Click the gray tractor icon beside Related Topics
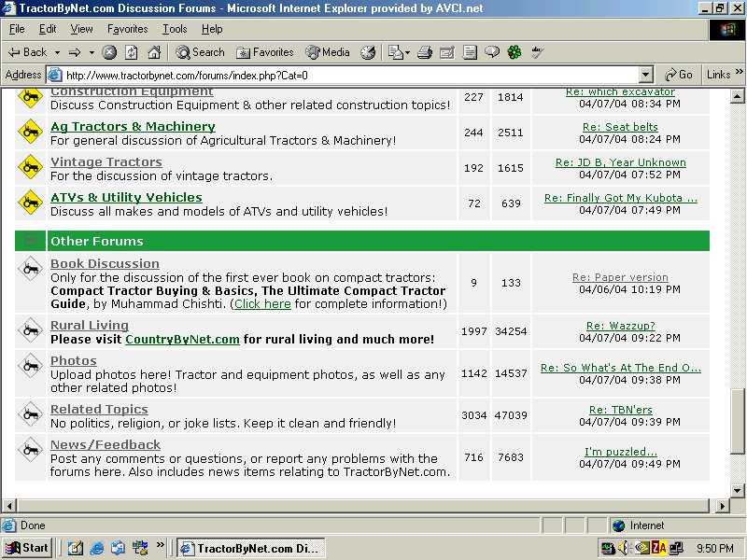The height and width of the screenshot is (560, 747). coord(31,415)
